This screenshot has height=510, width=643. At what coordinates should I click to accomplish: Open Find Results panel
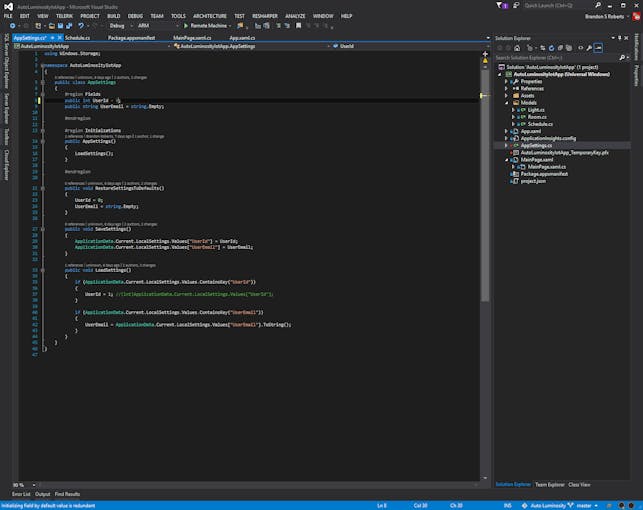[67, 494]
